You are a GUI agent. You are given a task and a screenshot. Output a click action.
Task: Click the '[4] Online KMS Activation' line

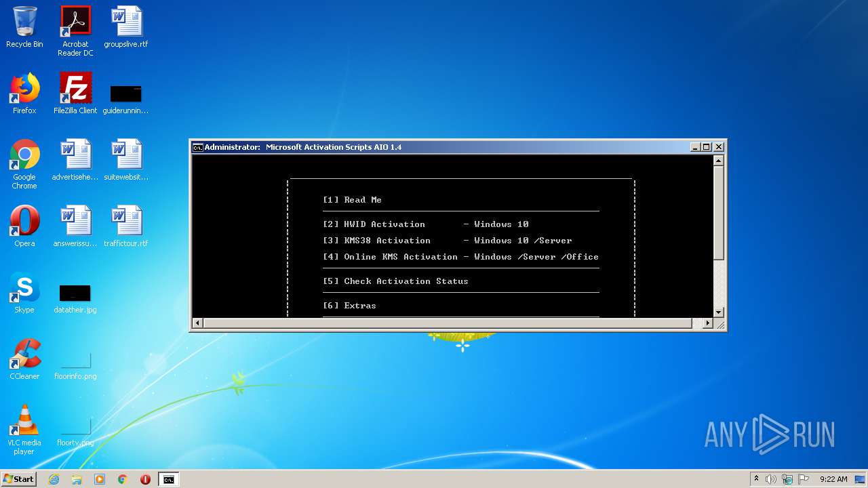pyautogui.click(x=461, y=257)
